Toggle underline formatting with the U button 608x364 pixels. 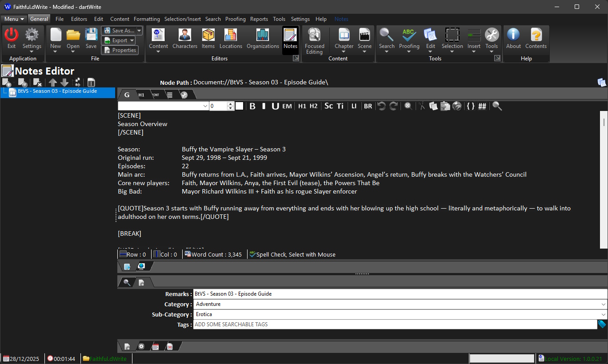275,106
